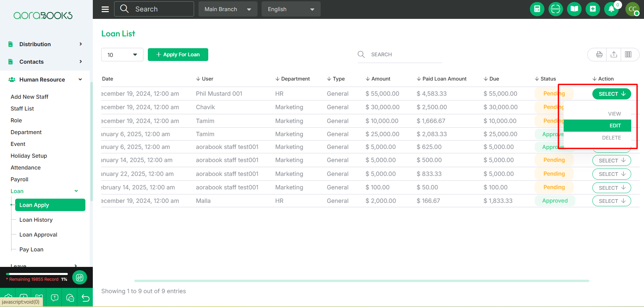This screenshot has height=307, width=644.
Task: Open Staff List page
Action: click(x=22, y=109)
